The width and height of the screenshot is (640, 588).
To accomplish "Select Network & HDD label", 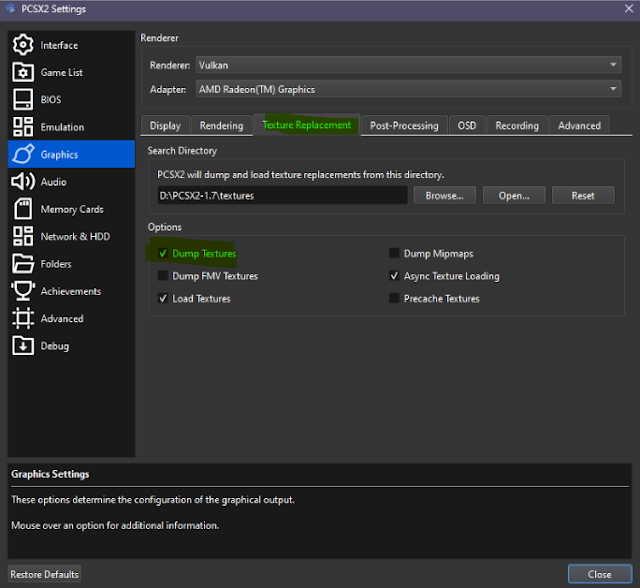I will coord(76,237).
